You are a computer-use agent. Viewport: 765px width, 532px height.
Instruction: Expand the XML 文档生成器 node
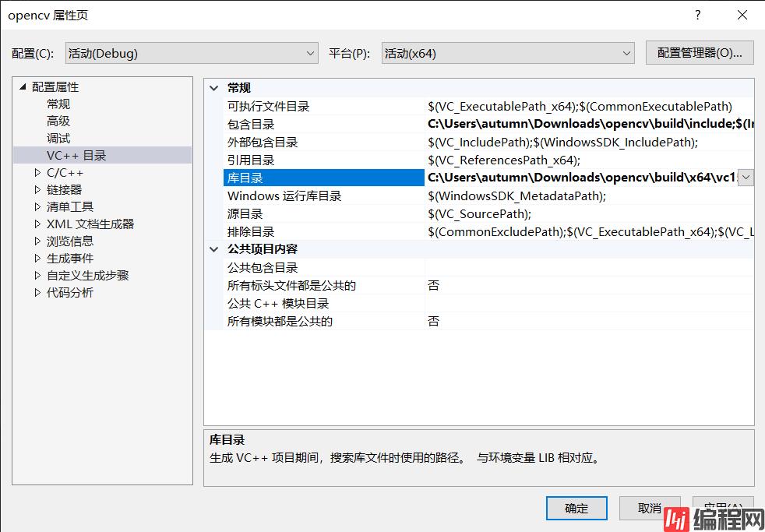(37, 224)
